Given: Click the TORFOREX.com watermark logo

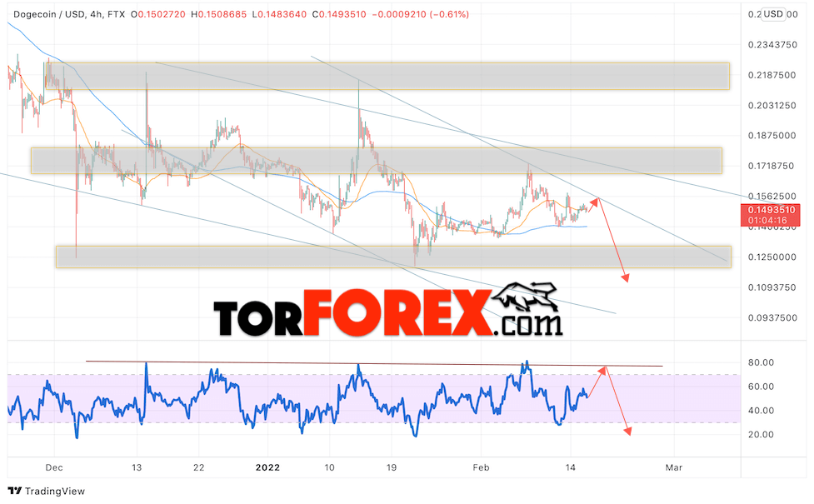Looking at the screenshot, I should [387, 311].
